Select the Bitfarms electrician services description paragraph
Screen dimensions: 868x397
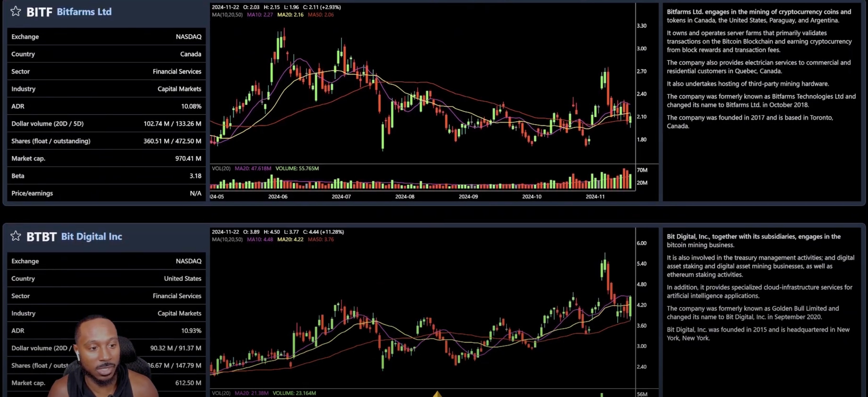[759, 67]
